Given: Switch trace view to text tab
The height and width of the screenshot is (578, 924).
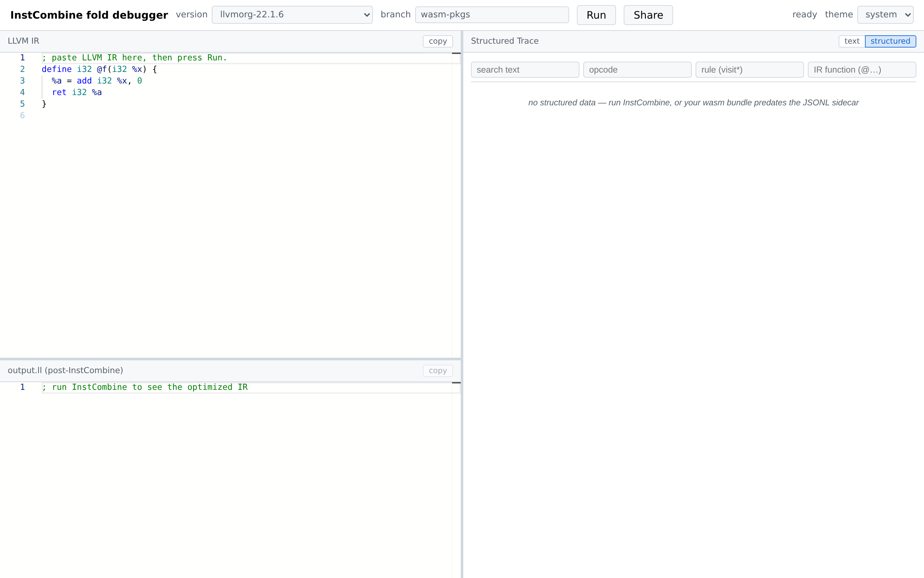Looking at the screenshot, I should pos(851,41).
